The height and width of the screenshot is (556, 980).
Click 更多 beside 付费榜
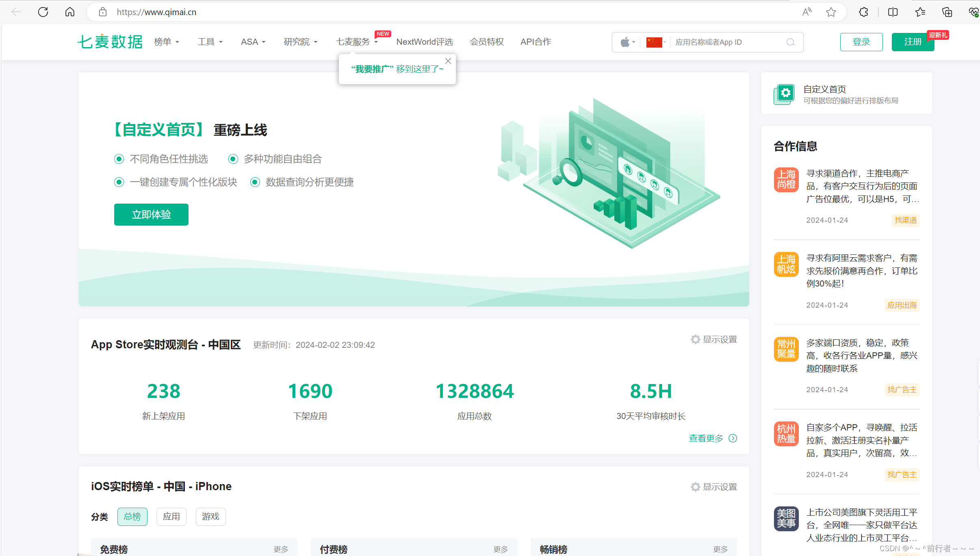pyautogui.click(x=501, y=549)
